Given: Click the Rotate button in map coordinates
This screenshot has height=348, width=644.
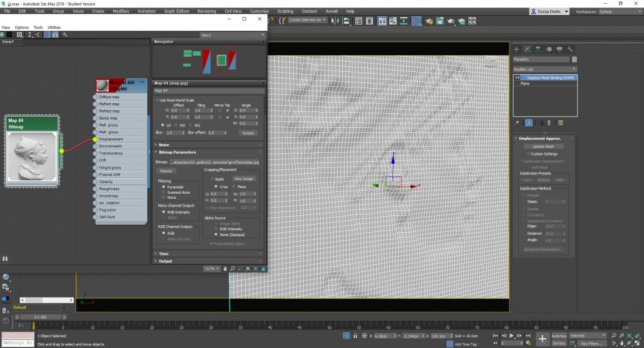Looking at the screenshot, I should pos(248,133).
